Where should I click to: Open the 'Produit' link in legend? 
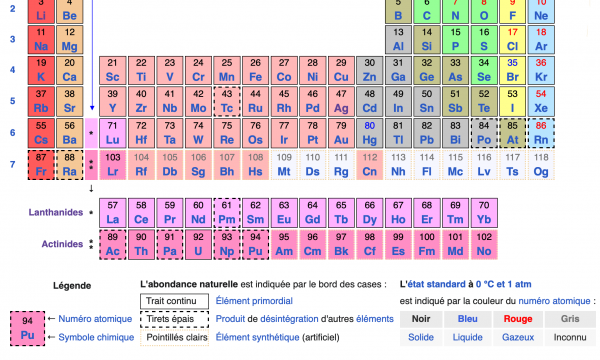coord(230,319)
